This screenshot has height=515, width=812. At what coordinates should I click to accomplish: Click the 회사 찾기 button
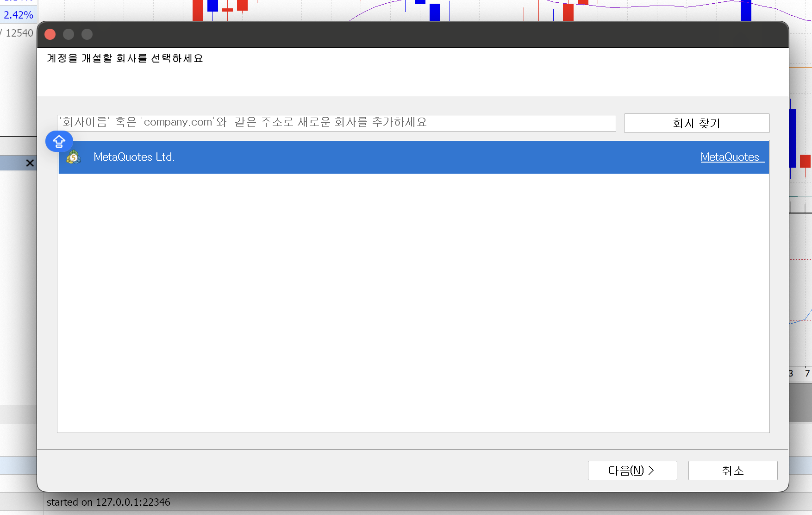(697, 123)
